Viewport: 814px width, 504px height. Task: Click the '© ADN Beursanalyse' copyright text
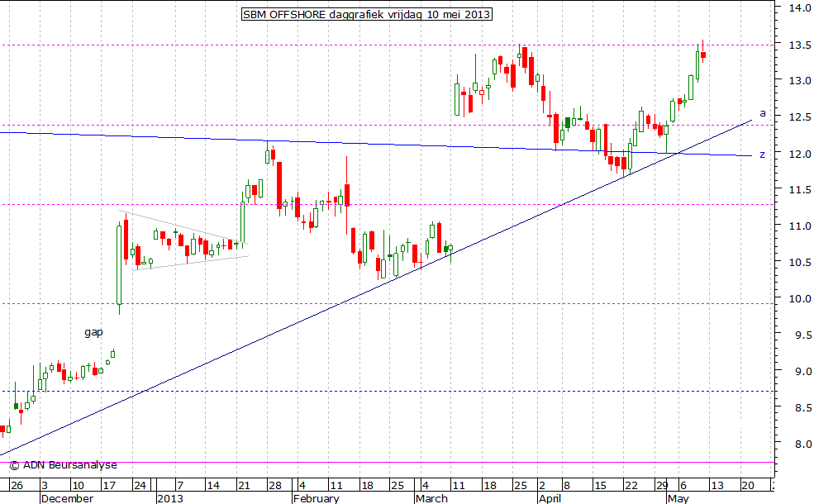(x=63, y=465)
